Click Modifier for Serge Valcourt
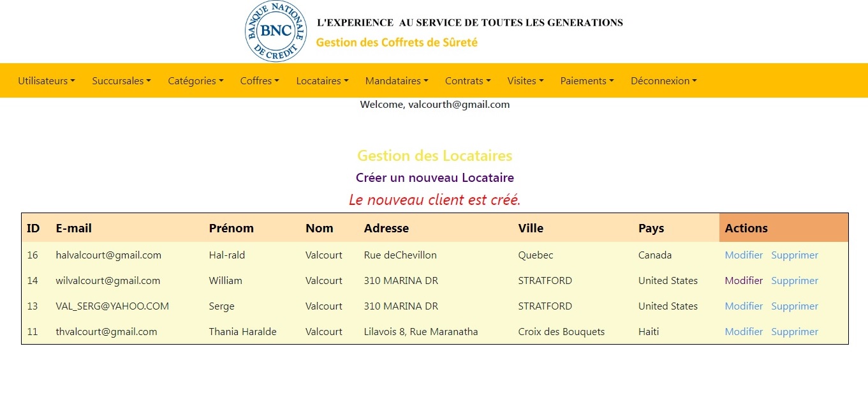The image size is (868, 404). click(744, 306)
